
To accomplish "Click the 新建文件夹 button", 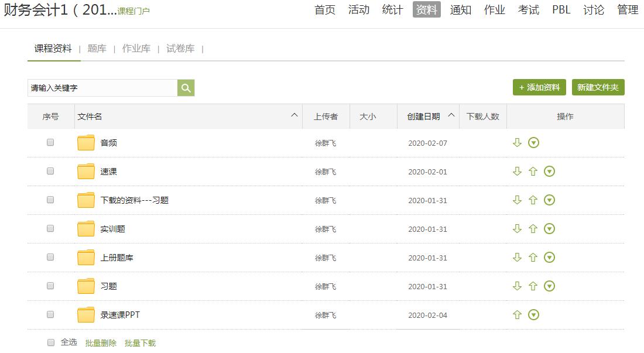I will click(598, 87).
